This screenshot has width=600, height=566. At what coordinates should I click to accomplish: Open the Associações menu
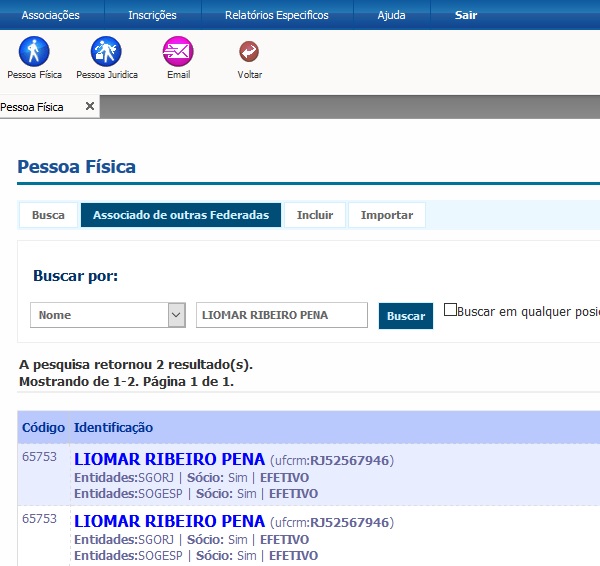50,15
